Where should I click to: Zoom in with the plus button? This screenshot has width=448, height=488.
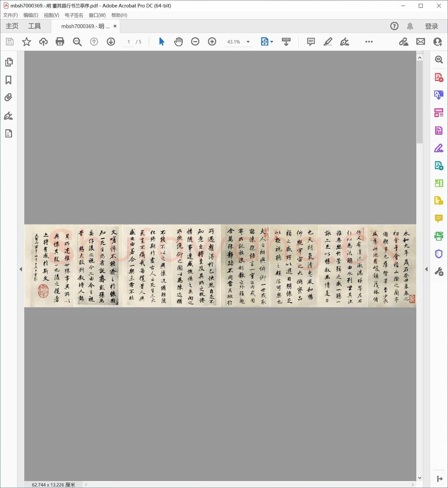click(x=212, y=42)
